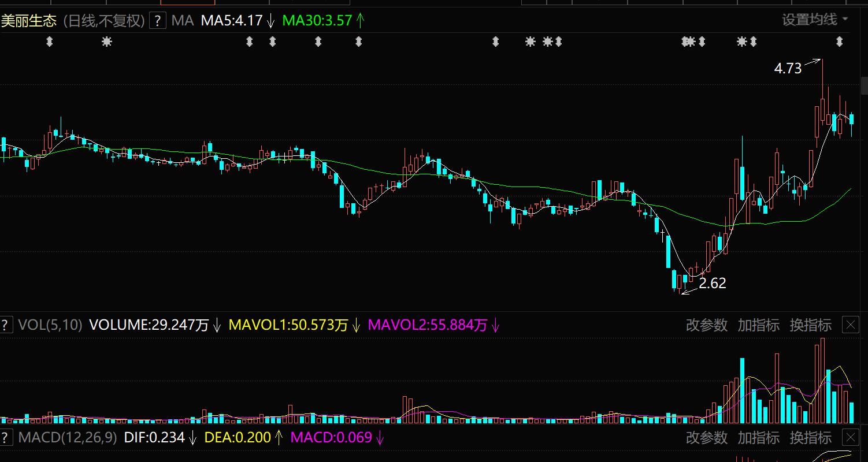Click the MAVOL2:55.884万 magenta label
The image size is (868, 462).
coord(427,325)
